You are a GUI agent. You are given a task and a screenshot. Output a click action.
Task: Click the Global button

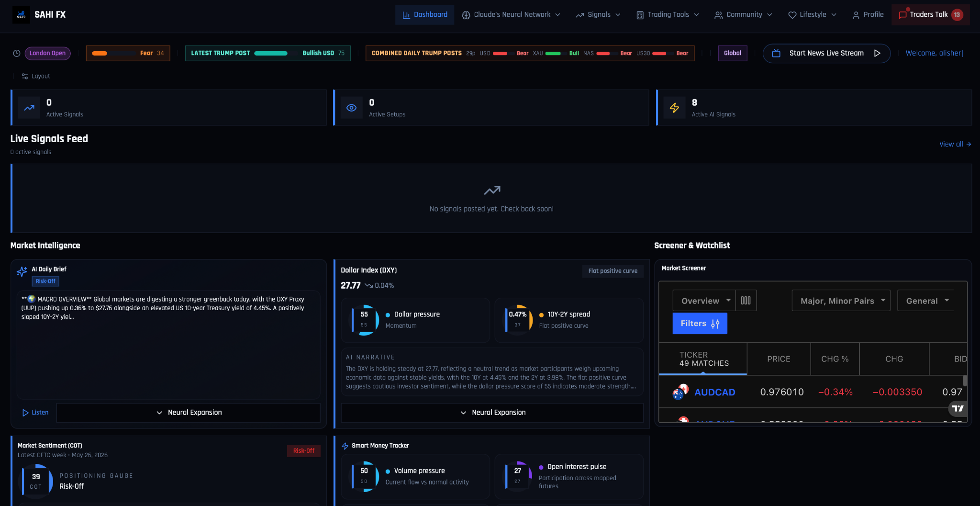[732, 53]
